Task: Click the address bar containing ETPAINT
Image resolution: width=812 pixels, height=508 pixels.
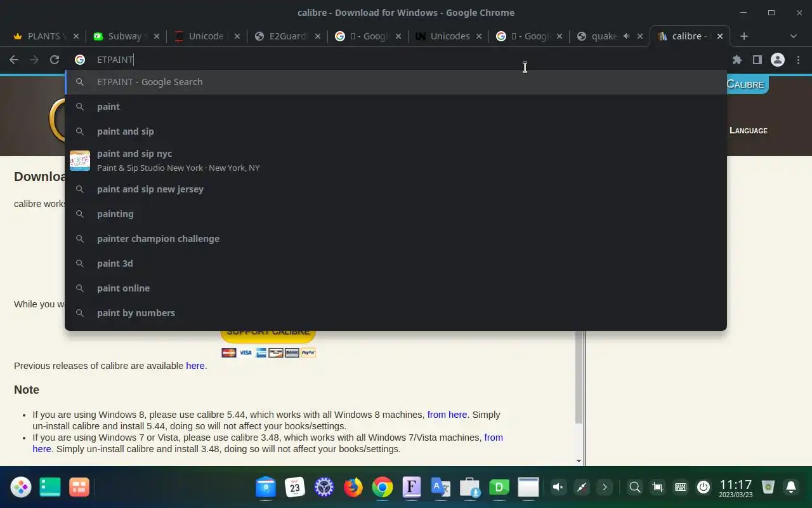Action: (x=396, y=60)
